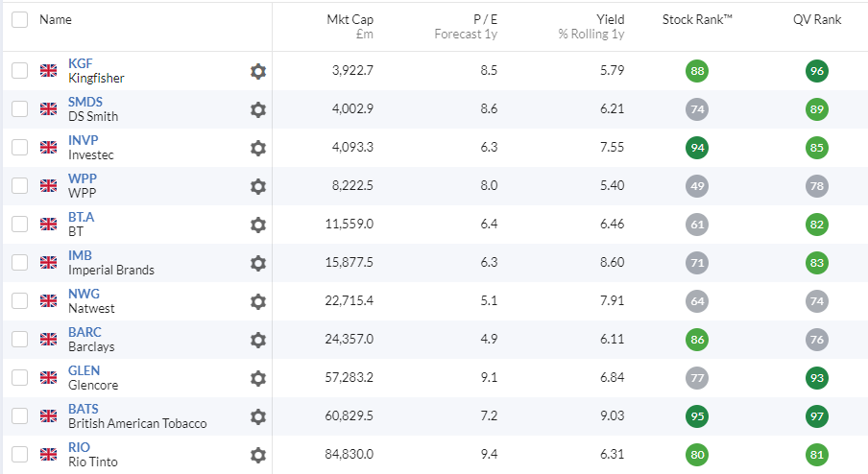Open settings gear for Barclays row
Viewport: 868px width, 474px height.
[x=258, y=340]
